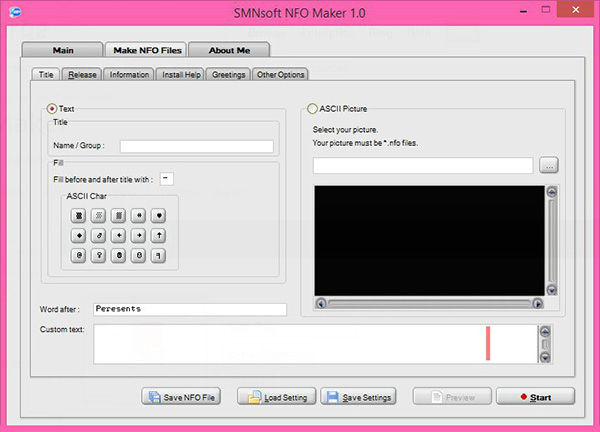Insert the medium shade block ASCII character

coord(119,216)
